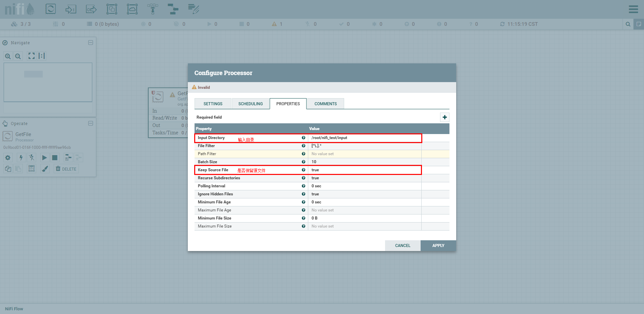Viewport: 644px width, 314px height.
Task: Switch to the SCHEDULING tab
Action: [x=251, y=104]
